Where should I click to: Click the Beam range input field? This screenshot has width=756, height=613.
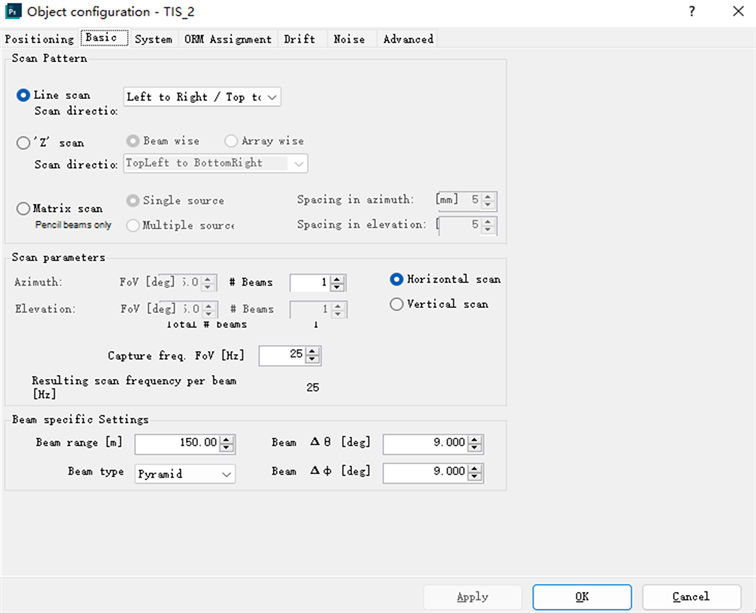(x=177, y=443)
